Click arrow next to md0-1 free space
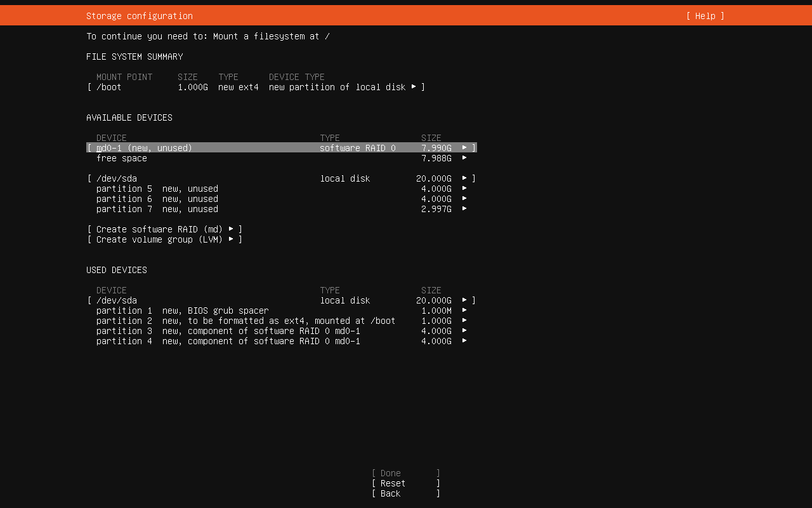Viewport: 812px width, 508px height. pos(464,158)
